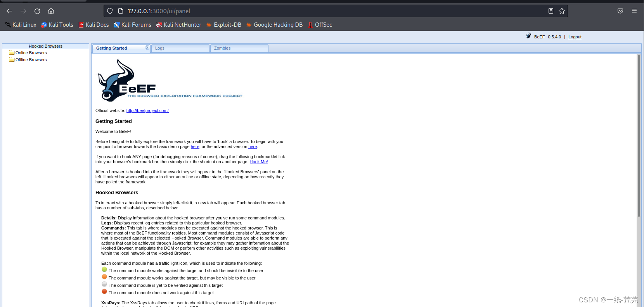
Task: Open the Kali Forums bookmark
Action: point(132,24)
